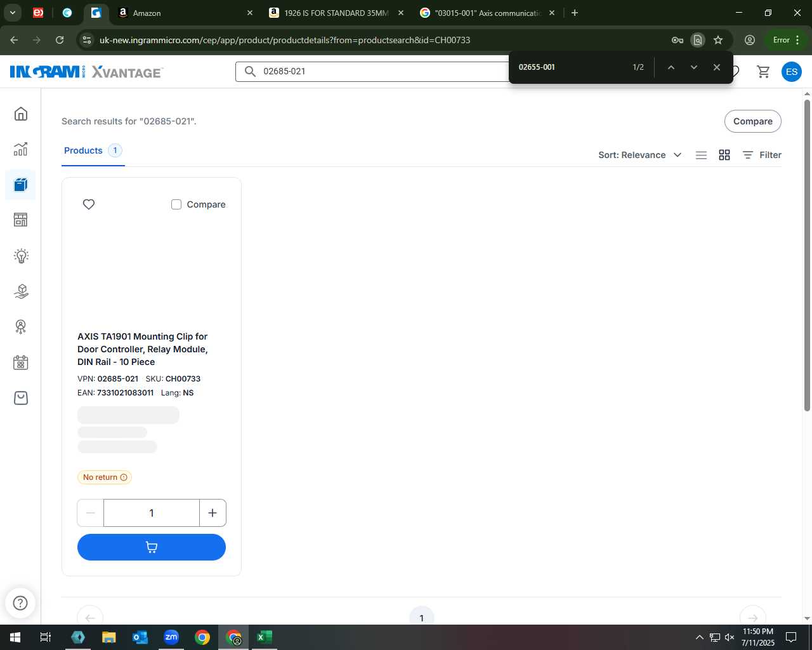Click the next page arrow
Image resolution: width=812 pixels, height=650 pixels.
tap(753, 618)
